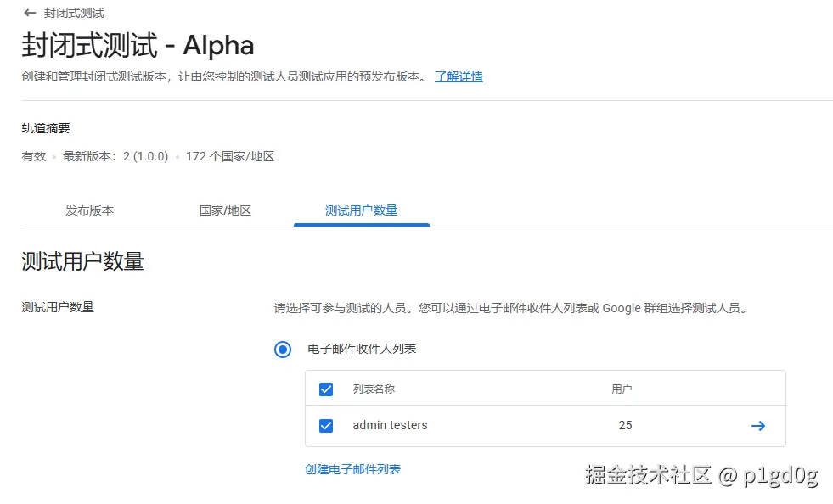Click the 172 个国家/地区 summary text

[229, 156]
